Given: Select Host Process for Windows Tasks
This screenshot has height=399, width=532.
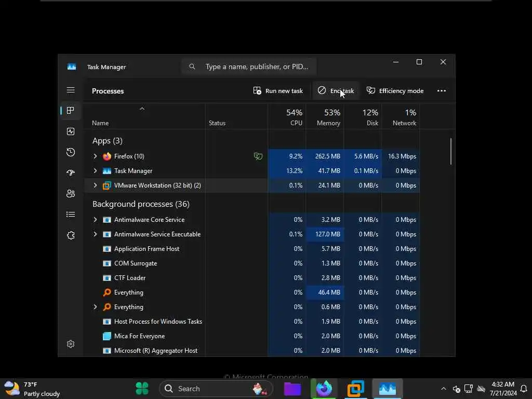Looking at the screenshot, I should [252, 322].
